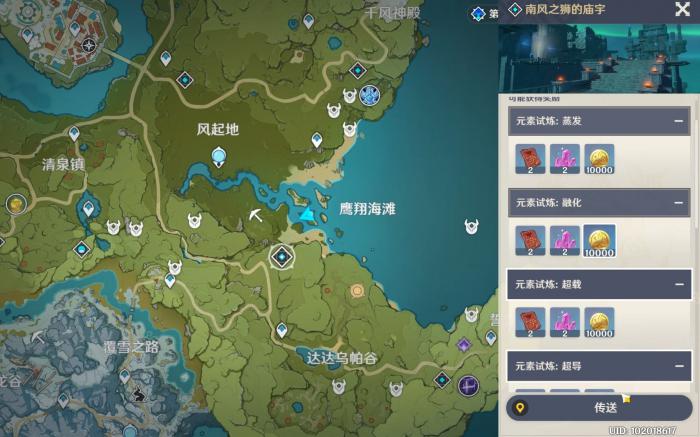The height and width of the screenshot is (437, 700).
Task: Click the blue diamond icon left of panel title bar
Action: pyautogui.click(x=478, y=14)
